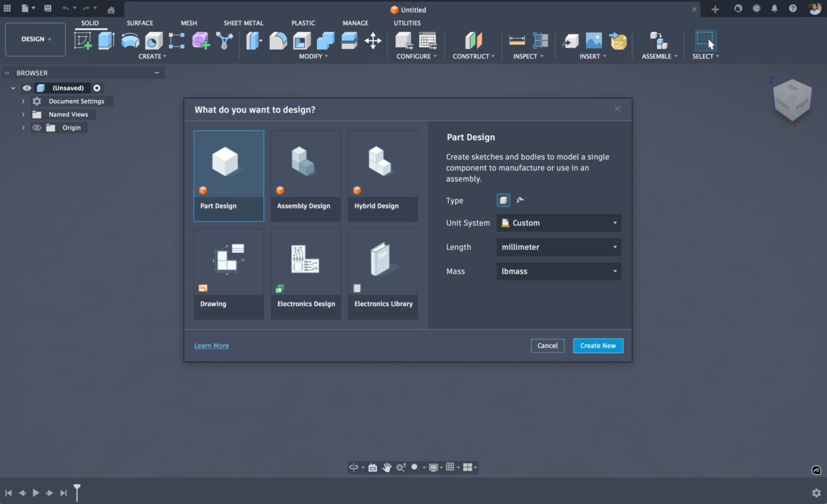Activate the Extrude tool
Screen dimensions: 827x504
106,40
